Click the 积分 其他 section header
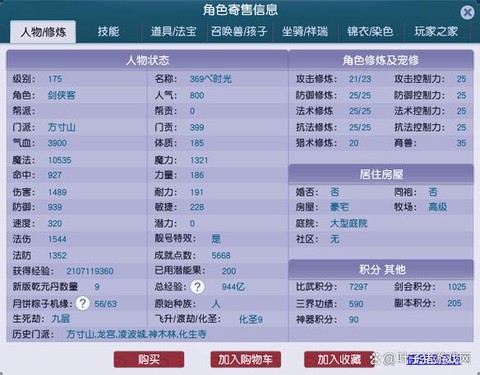The image size is (480, 375). 381,269
